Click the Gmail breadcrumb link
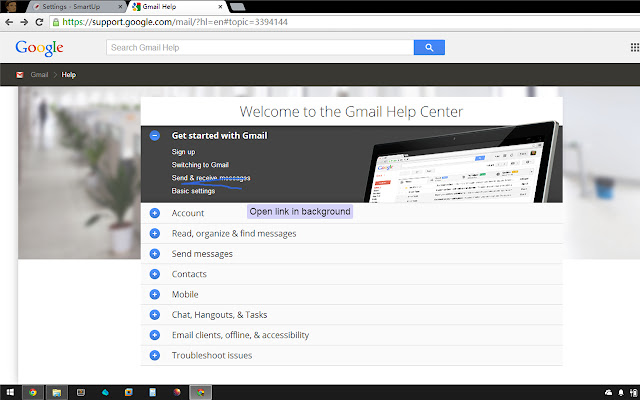Screen dimensions: 640x400 click(39, 75)
